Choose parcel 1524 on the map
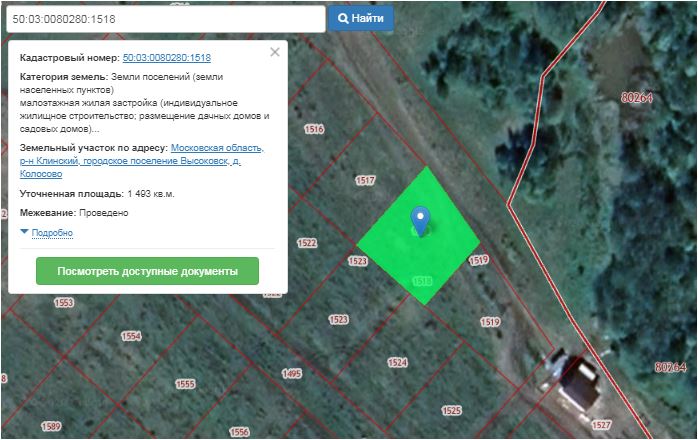The image size is (698, 440). coord(397,362)
